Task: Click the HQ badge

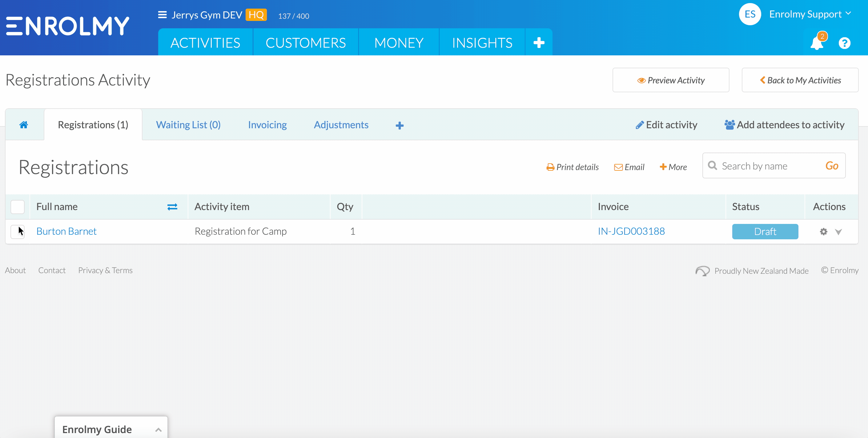Action: (256, 15)
